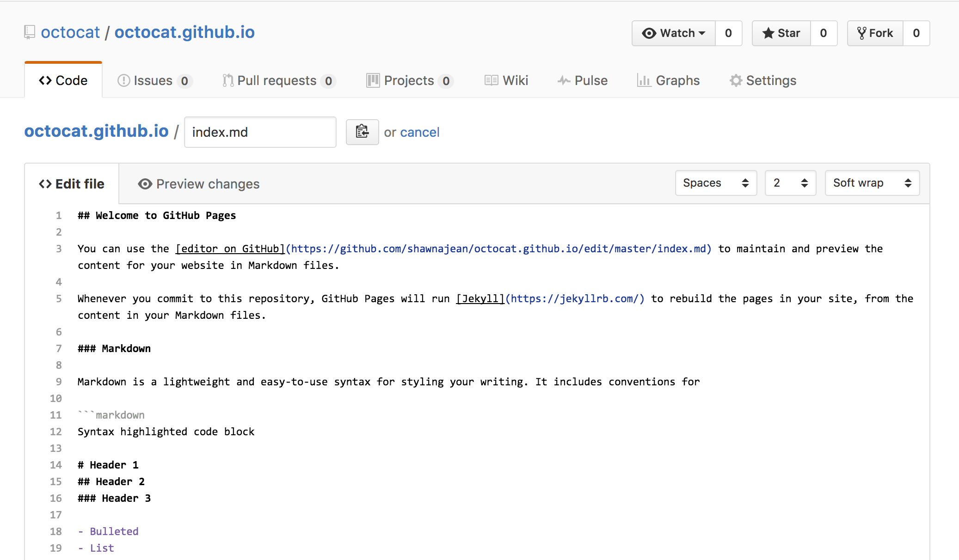Click the Pulse activity icon
This screenshot has height=560, width=959.
[x=564, y=80]
